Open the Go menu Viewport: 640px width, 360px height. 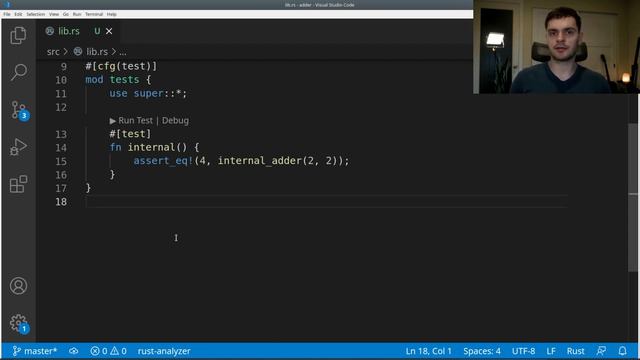tap(66, 14)
